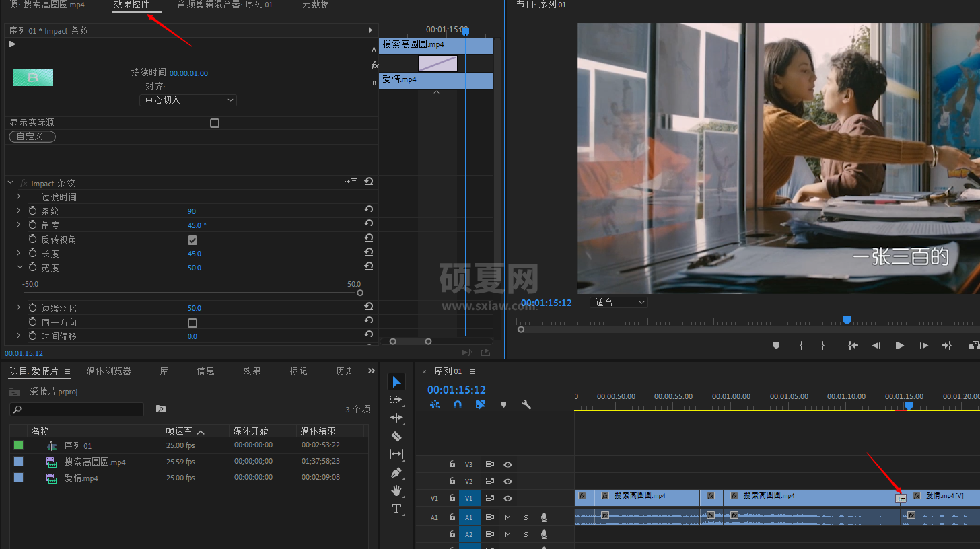Show more Project panel tabs via chevrons

[372, 371]
